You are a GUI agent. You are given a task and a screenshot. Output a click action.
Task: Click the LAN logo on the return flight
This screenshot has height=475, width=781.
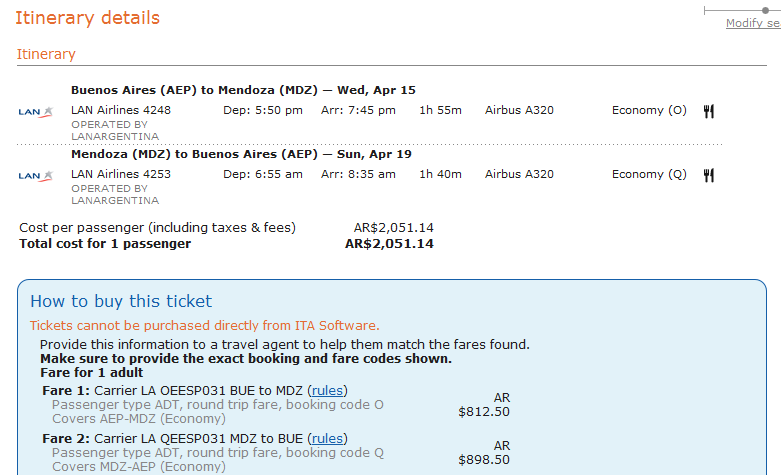pyautogui.click(x=36, y=175)
